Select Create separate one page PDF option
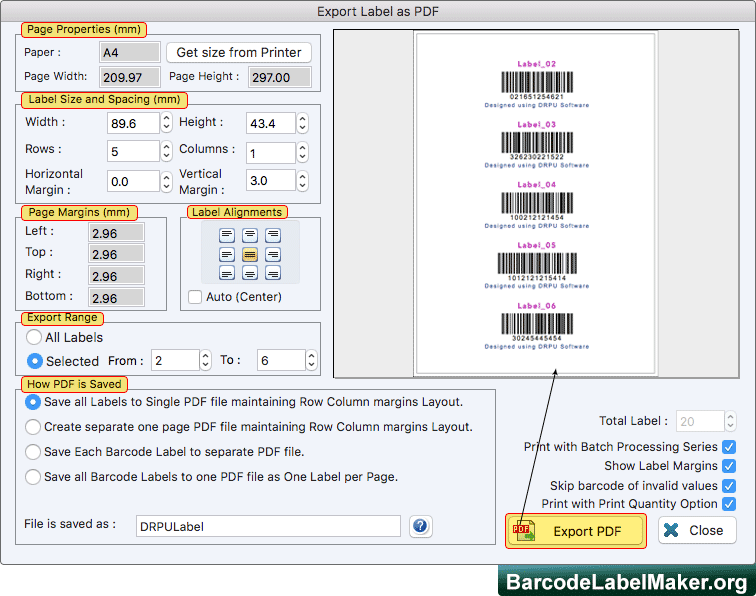The height and width of the screenshot is (596, 756). (33, 427)
